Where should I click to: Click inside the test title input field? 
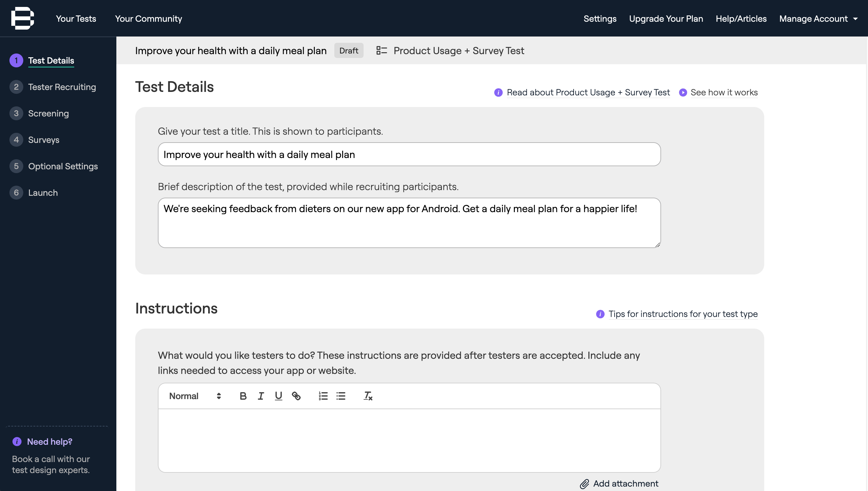tap(409, 155)
